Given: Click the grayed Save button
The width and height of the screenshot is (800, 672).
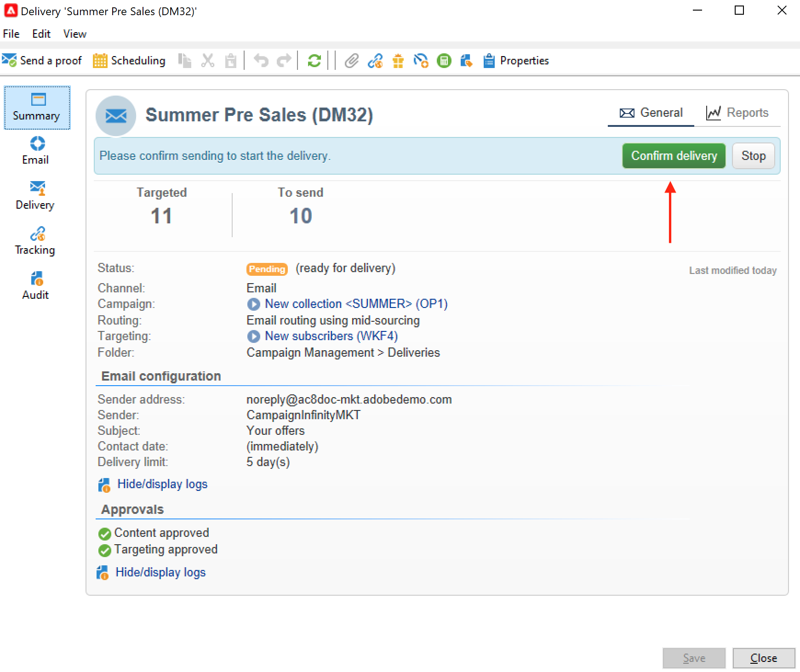Looking at the screenshot, I should [694, 658].
